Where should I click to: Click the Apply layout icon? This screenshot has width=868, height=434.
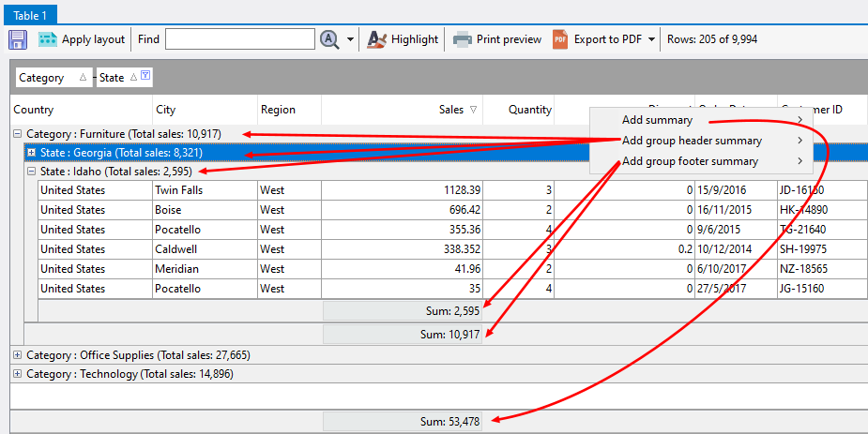click(x=48, y=39)
